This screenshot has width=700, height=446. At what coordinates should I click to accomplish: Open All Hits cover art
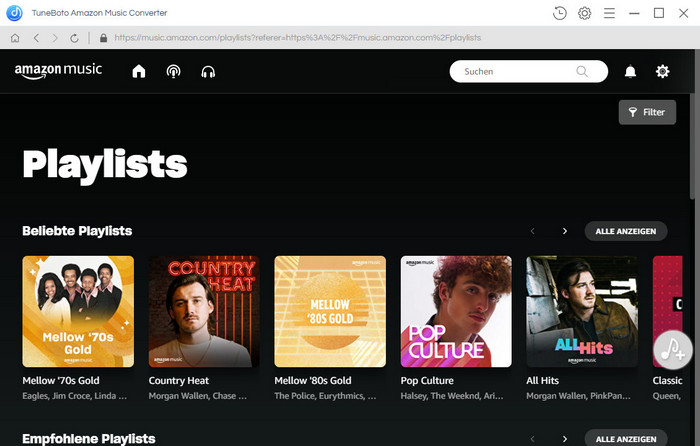coord(582,312)
